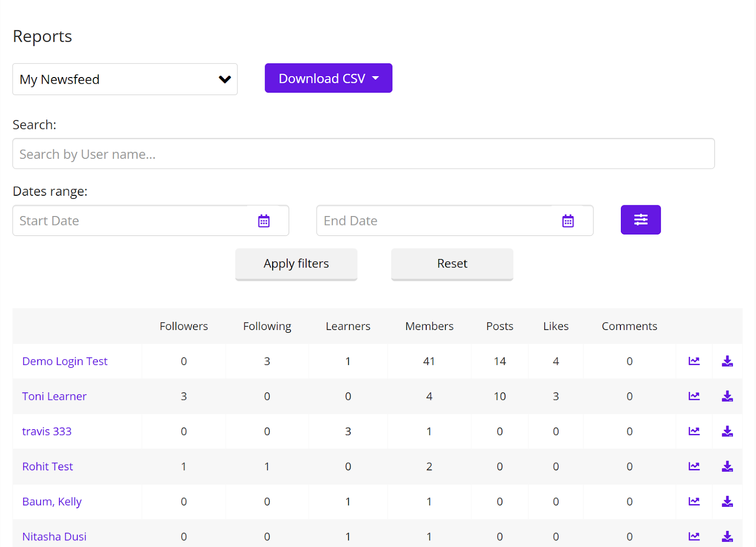This screenshot has height=547, width=756.
Task: Expand the My Newsfeed report dropdown
Action: coord(125,79)
